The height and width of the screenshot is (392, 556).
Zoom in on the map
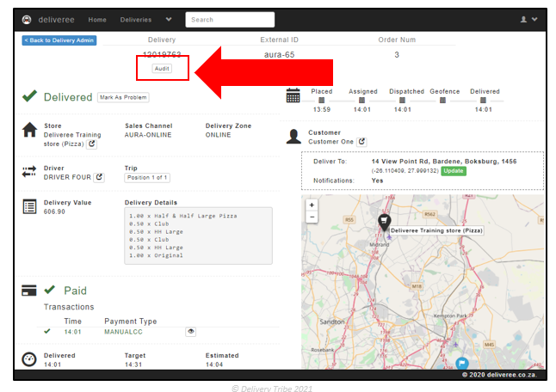[x=312, y=205]
